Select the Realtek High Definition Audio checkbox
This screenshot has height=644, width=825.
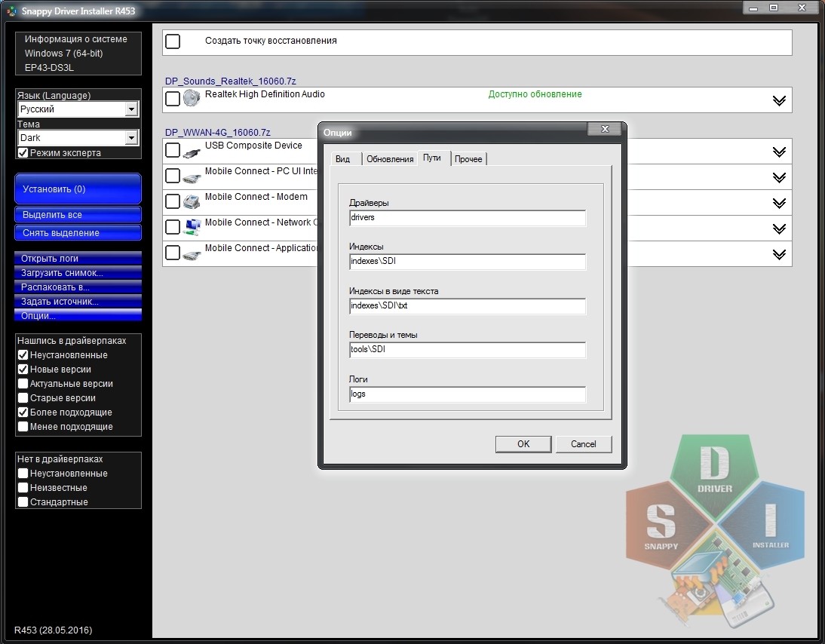[173, 98]
